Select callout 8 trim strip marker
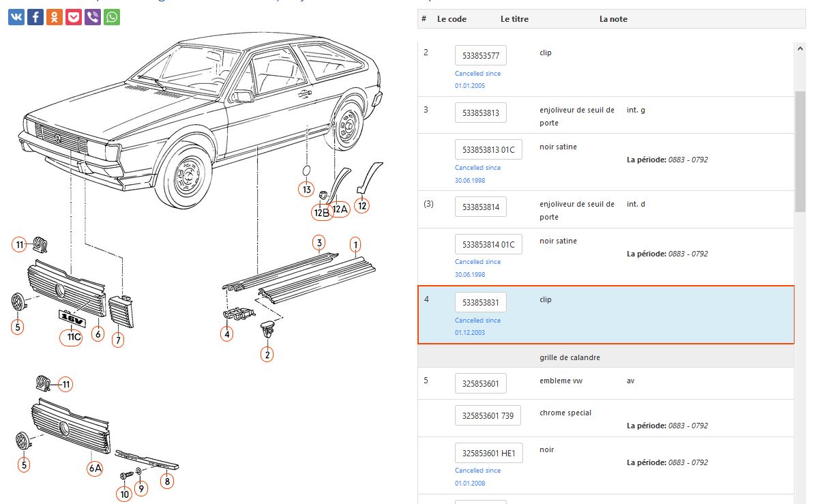Viewport: 815px width, 504px height. click(x=167, y=481)
